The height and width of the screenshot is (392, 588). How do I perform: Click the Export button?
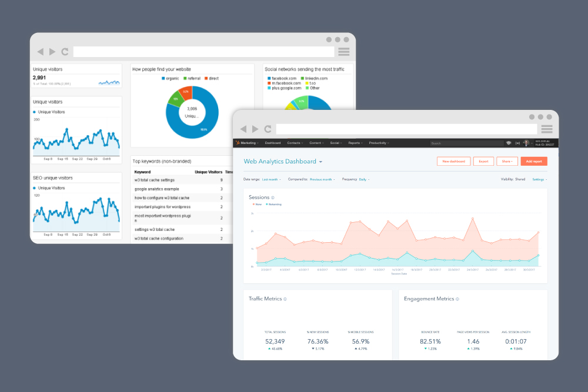484,161
